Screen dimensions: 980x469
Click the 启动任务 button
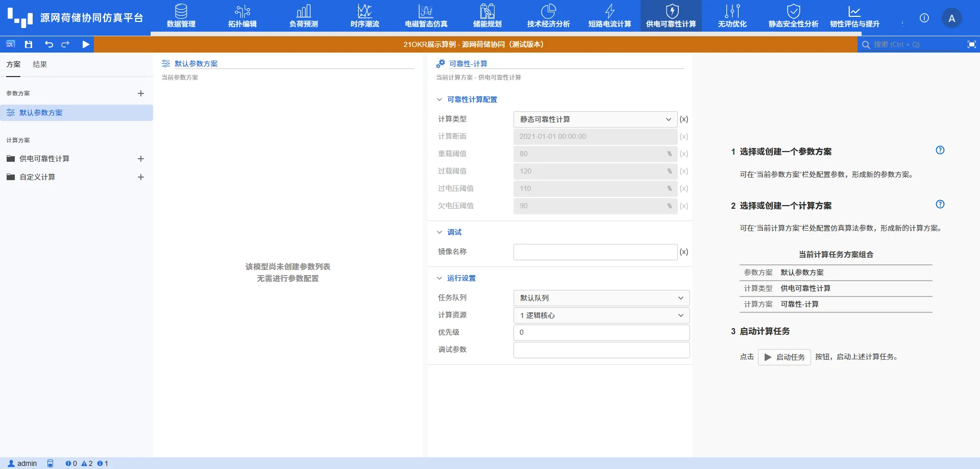coord(784,357)
